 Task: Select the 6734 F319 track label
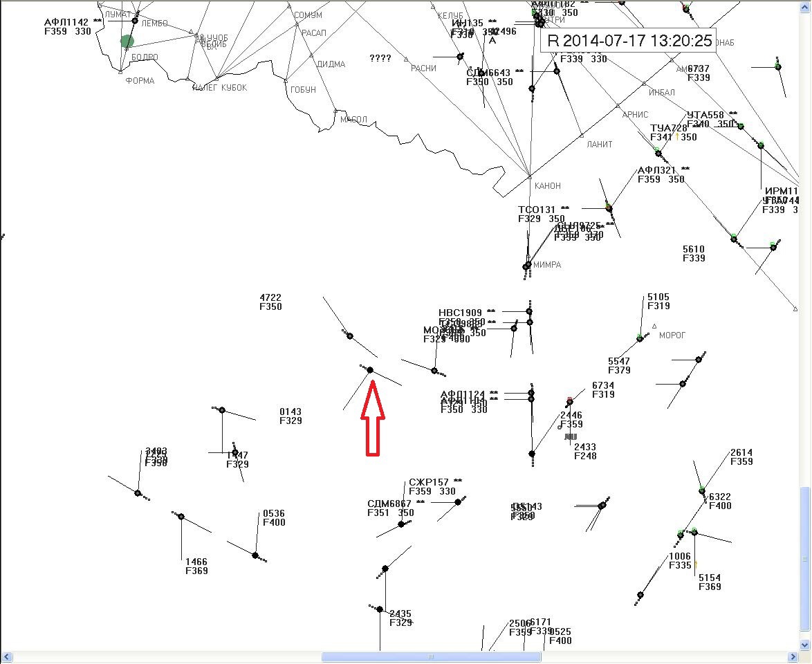point(603,390)
